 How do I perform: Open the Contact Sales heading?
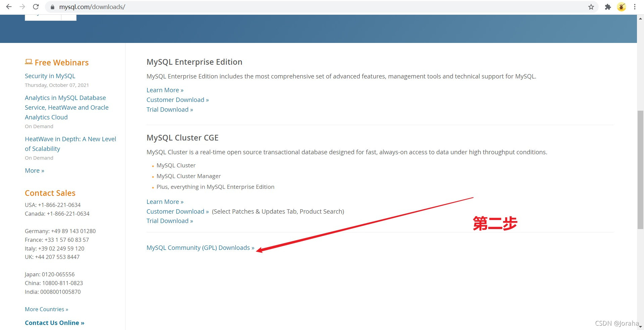(x=50, y=193)
